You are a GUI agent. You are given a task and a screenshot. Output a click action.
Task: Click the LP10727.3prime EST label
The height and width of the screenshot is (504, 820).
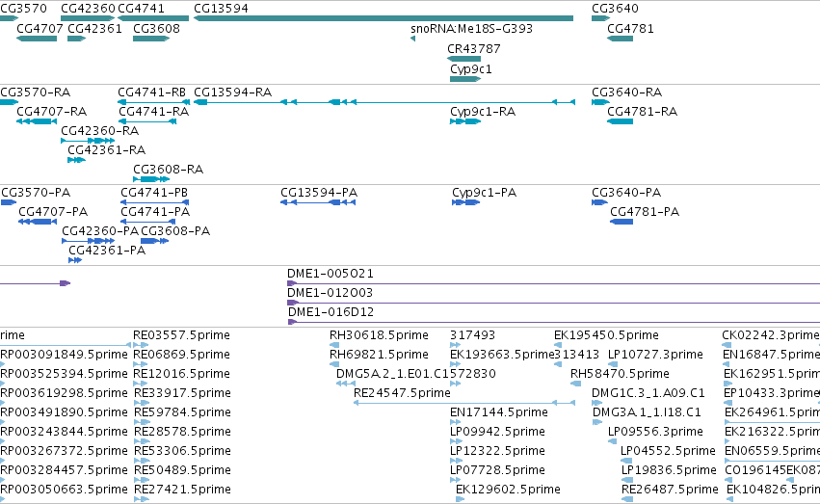click(655, 355)
